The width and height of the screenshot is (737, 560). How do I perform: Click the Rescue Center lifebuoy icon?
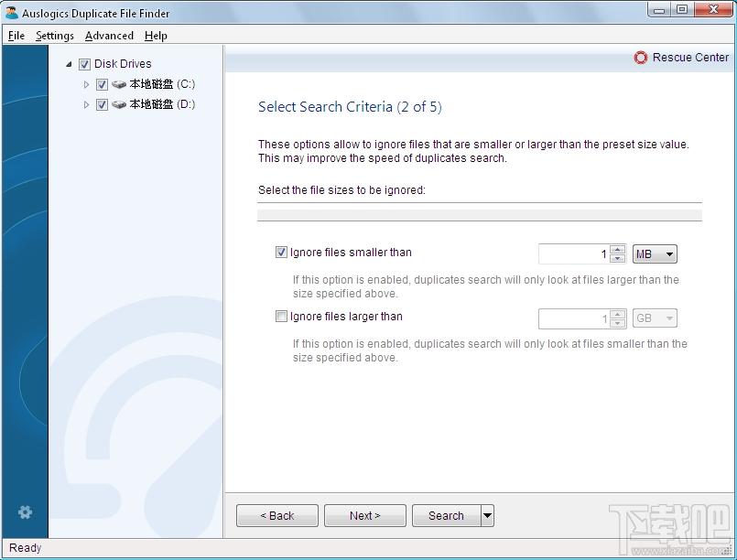point(641,58)
